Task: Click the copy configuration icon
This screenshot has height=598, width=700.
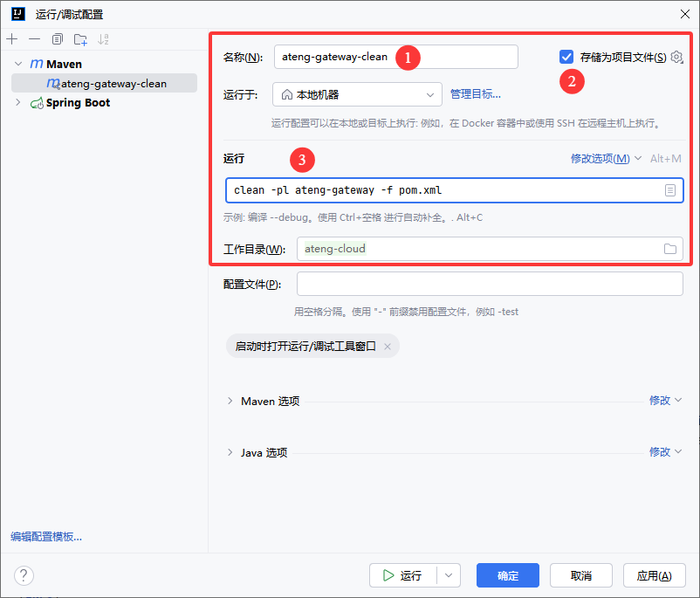Action: tap(58, 39)
